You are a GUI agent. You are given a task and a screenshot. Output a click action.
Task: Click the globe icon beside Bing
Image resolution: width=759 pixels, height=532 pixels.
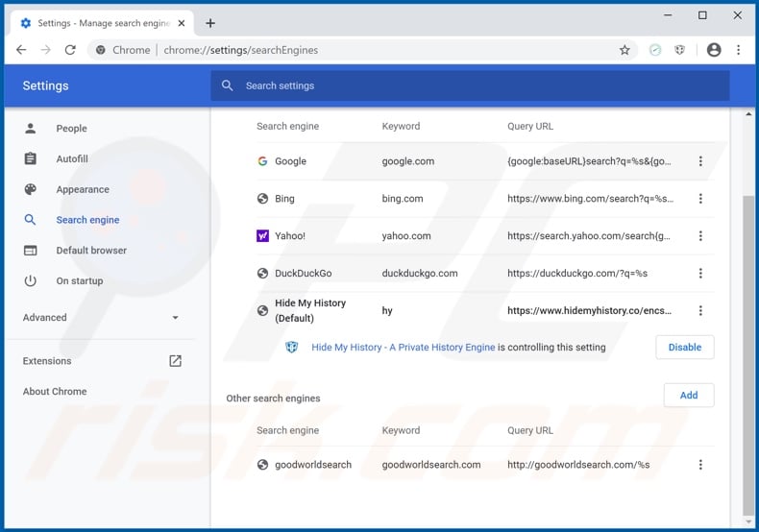point(262,198)
